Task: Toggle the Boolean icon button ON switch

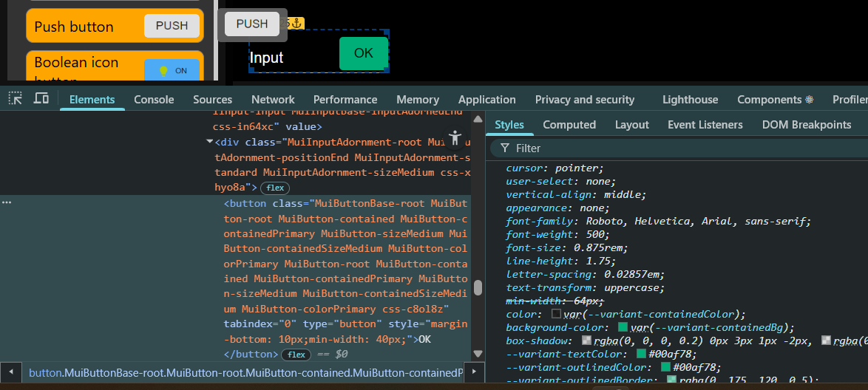Action: [172, 71]
